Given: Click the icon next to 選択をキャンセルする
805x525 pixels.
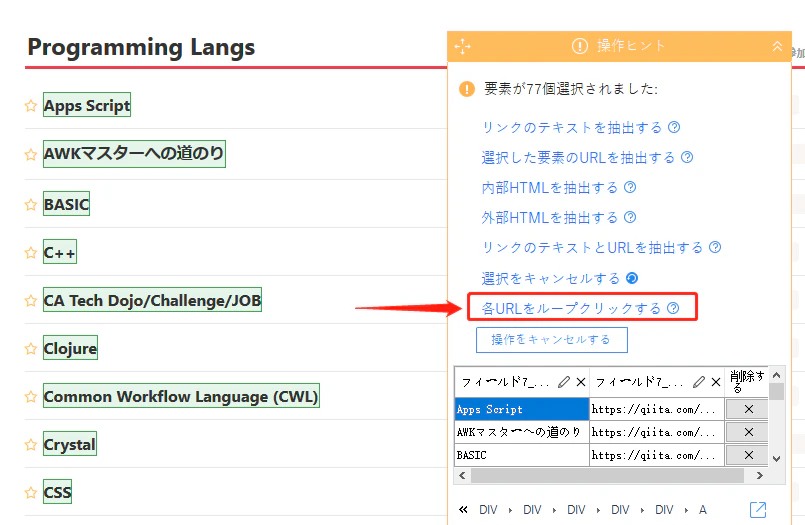Looking at the screenshot, I should click(x=632, y=278).
